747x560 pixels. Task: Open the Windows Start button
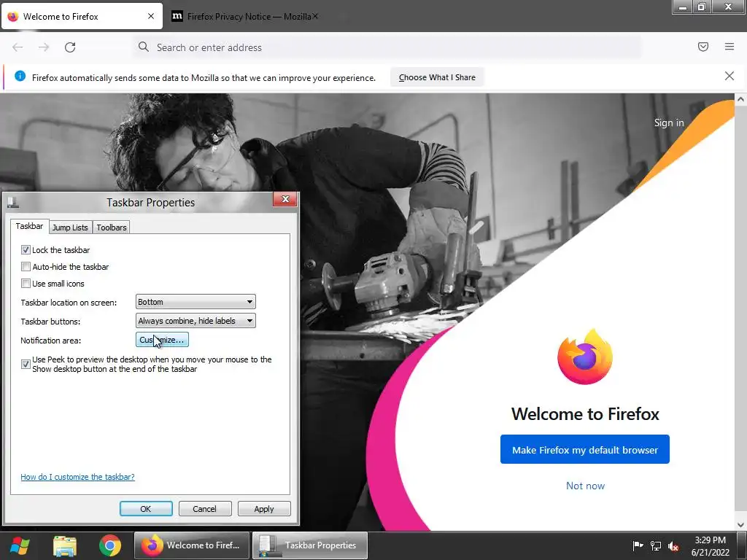point(20,545)
